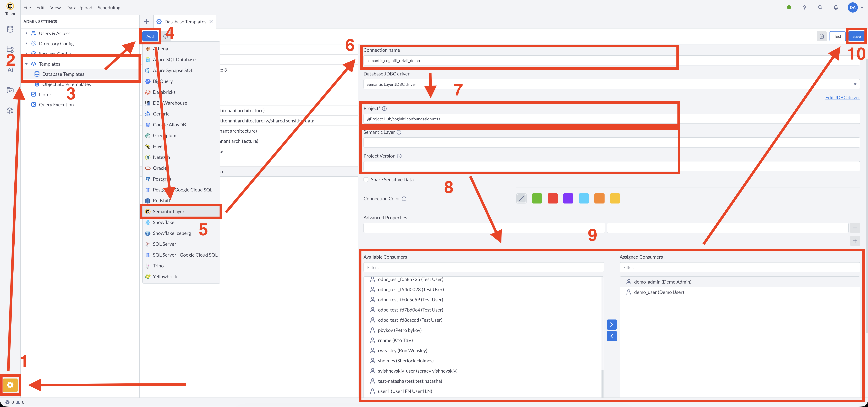
Task: Select Snowflake in the database type list
Action: click(x=181, y=222)
